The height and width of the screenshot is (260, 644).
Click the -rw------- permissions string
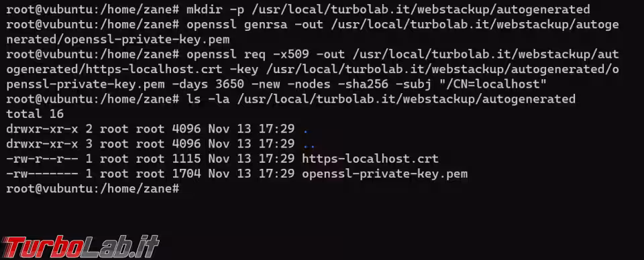click(x=42, y=174)
